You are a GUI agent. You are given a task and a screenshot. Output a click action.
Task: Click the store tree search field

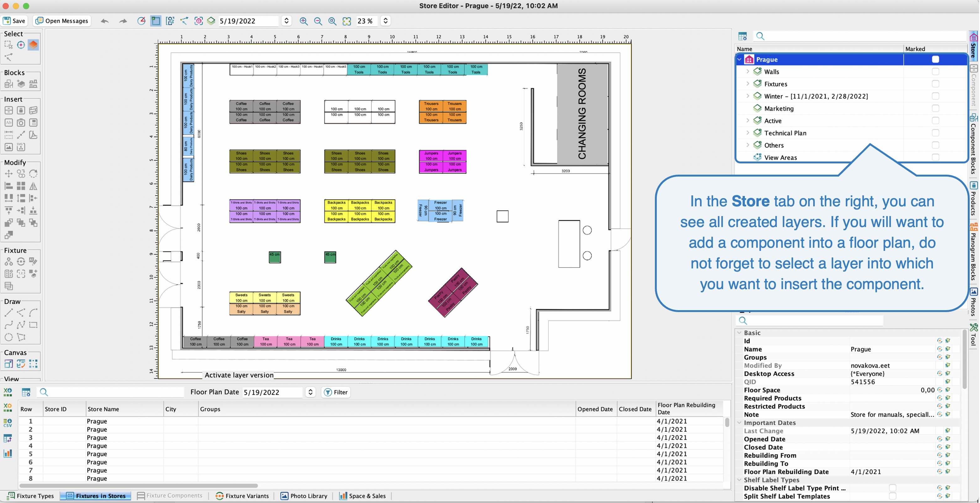(860, 36)
